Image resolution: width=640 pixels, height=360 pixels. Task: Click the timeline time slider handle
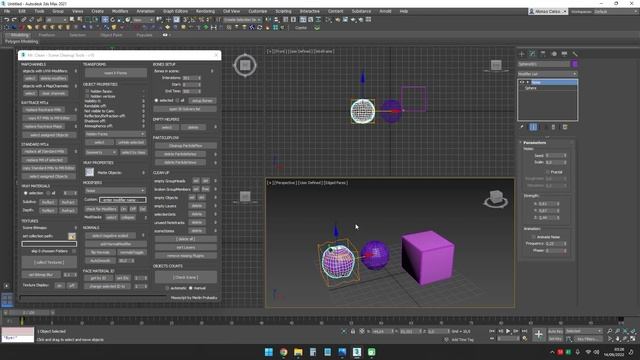click(29, 313)
